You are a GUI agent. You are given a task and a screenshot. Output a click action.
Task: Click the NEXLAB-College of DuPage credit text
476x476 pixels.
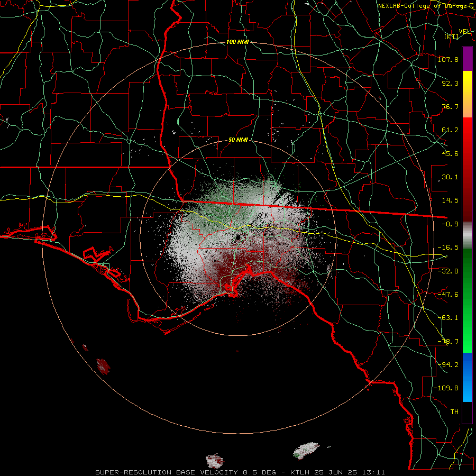[426, 6]
